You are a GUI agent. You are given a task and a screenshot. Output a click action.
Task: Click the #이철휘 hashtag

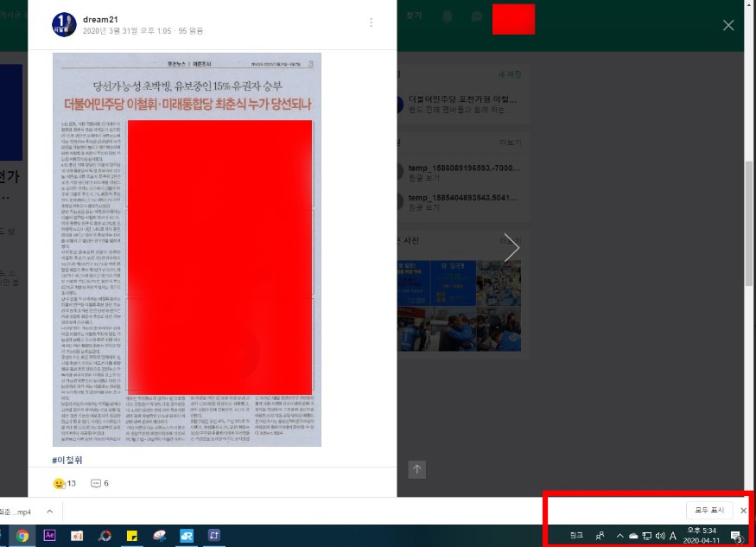point(67,460)
